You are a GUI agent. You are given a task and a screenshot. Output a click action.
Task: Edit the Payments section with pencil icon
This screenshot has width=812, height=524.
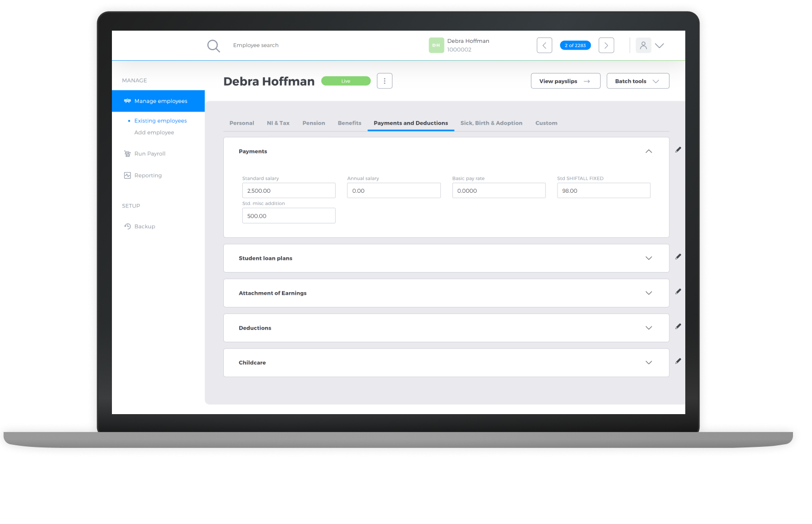[678, 149]
